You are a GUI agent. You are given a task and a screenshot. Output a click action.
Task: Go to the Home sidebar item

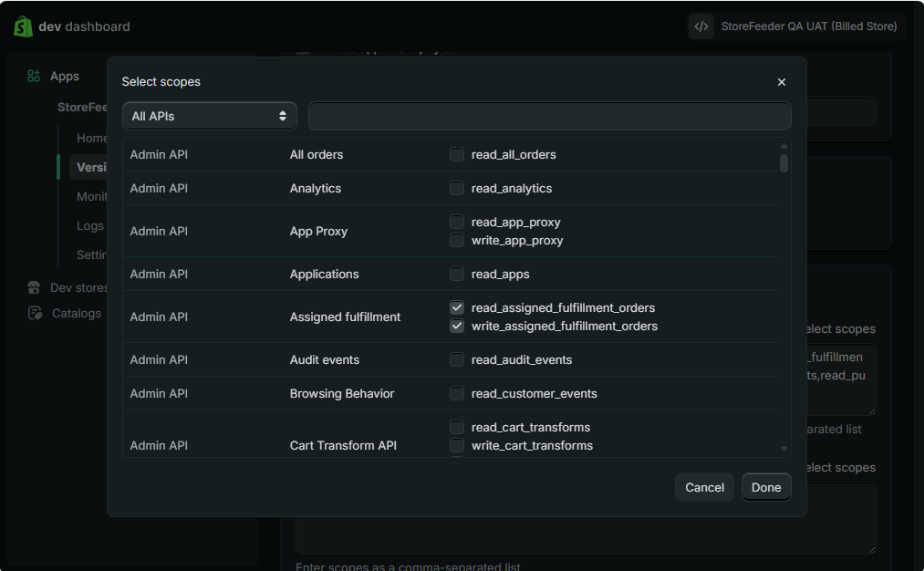coord(92,139)
